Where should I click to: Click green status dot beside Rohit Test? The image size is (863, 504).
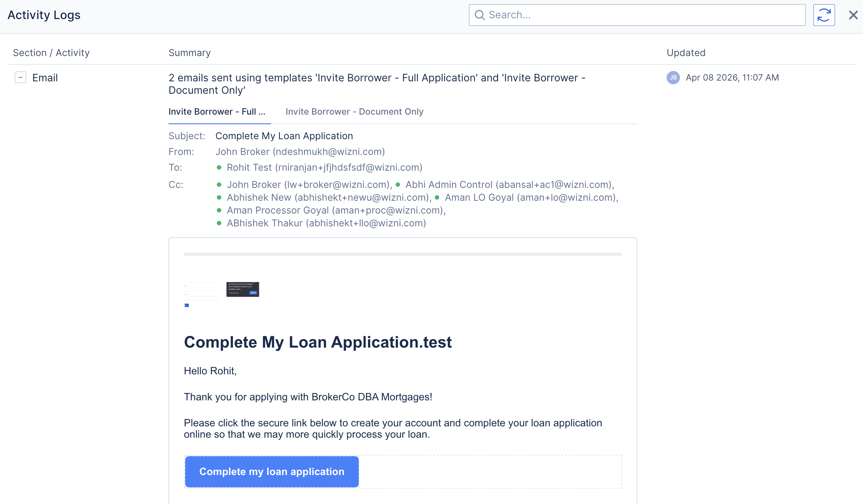coord(219,168)
